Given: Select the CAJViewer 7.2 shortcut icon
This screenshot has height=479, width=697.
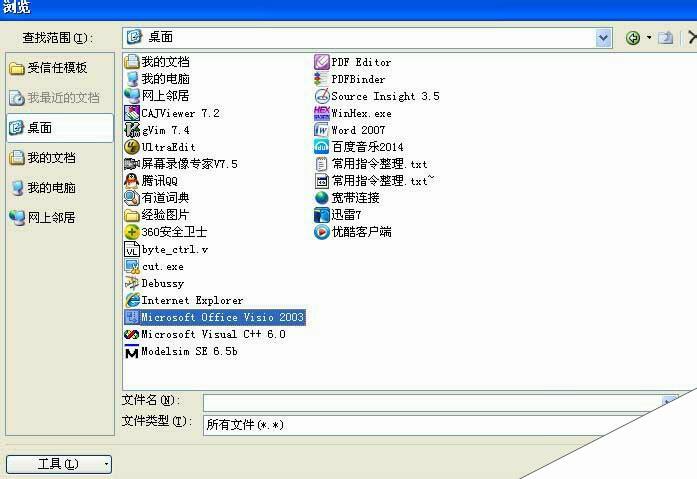Looking at the screenshot, I should coord(132,113).
